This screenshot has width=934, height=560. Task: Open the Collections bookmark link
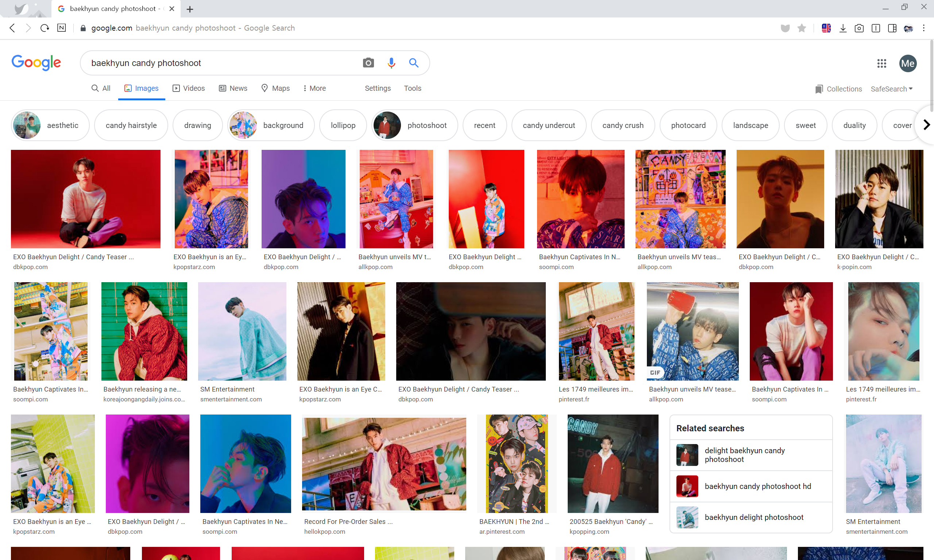tap(838, 89)
